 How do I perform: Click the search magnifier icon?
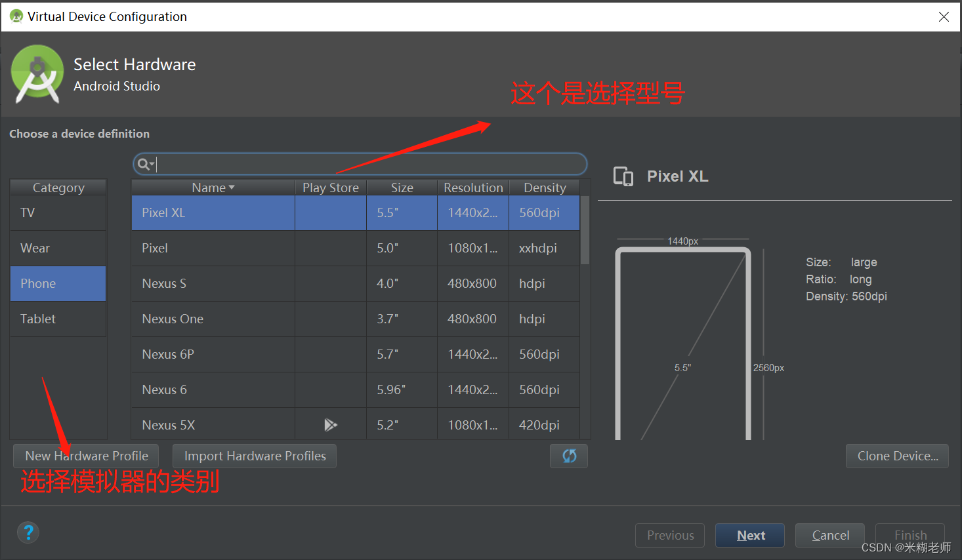[x=145, y=164]
